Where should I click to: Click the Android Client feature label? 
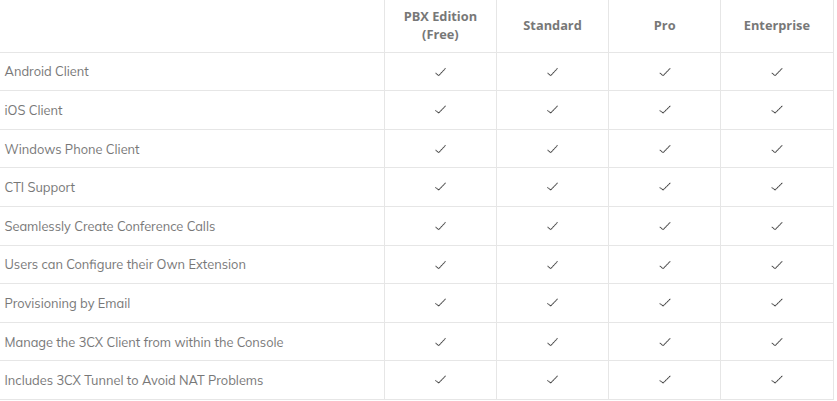[47, 72]
